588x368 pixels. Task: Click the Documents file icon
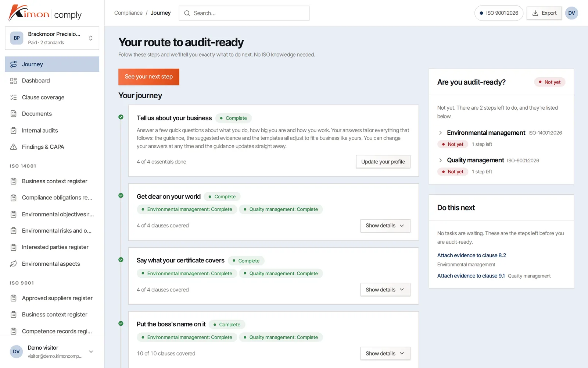click(x=14, y=114)
